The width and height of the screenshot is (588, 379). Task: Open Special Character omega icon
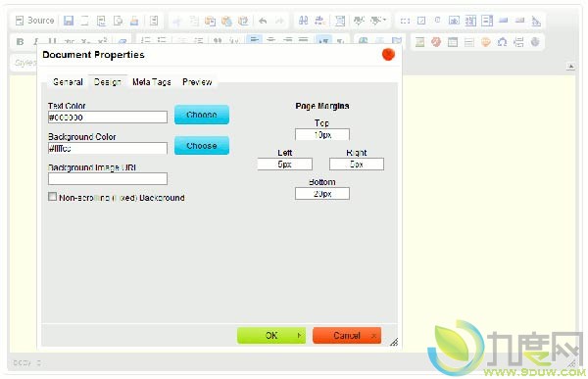(502, 42)
